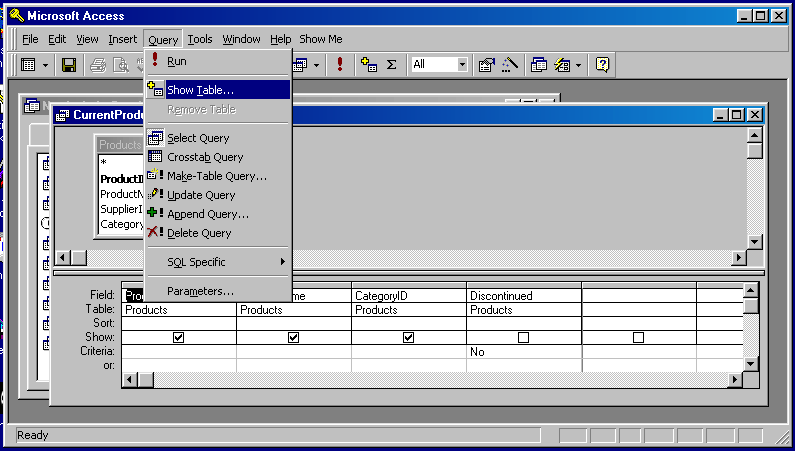Choose Crosstab Query in the menu
The height and width of the screenshot is (451, 795).
[x=218, y=157]
